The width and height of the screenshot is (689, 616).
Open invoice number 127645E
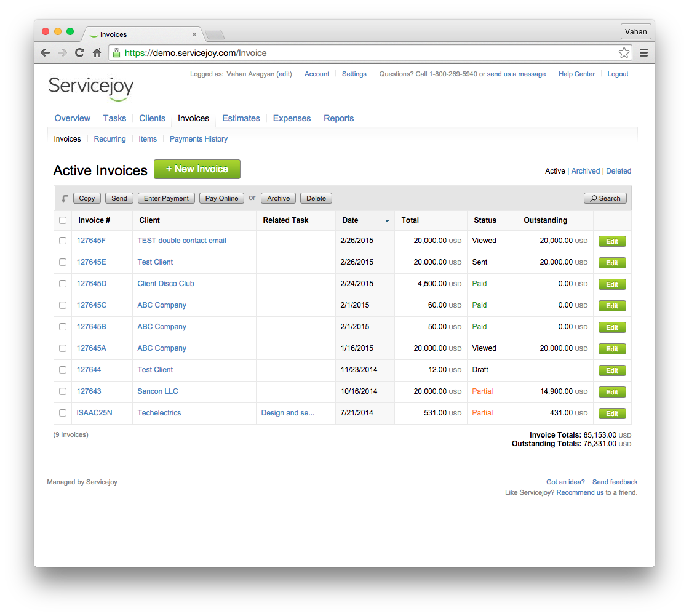pyautogui.click(x=92, y=262)
